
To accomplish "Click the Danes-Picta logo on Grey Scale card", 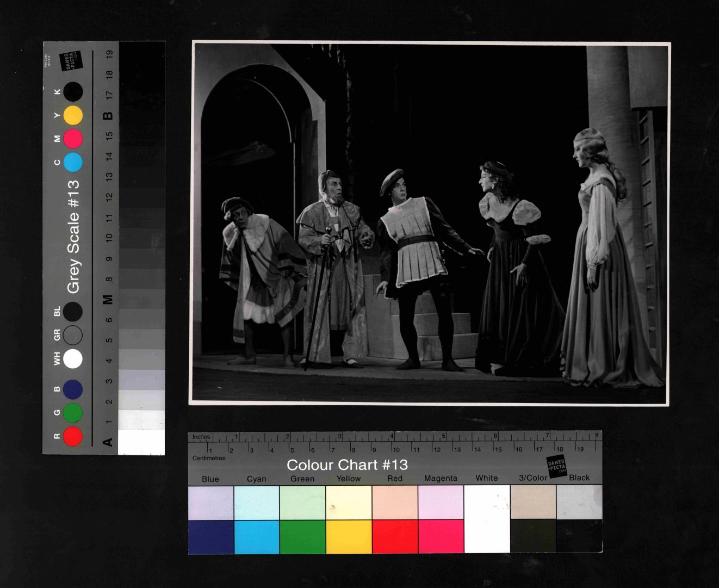I will coord(70,60).
